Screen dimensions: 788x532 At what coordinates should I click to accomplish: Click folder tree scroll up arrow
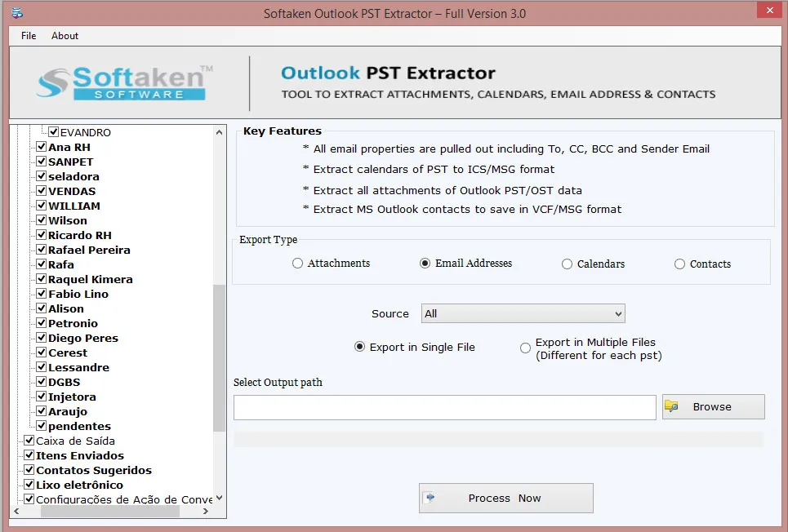pyautogui.click(x=219, y=132)
